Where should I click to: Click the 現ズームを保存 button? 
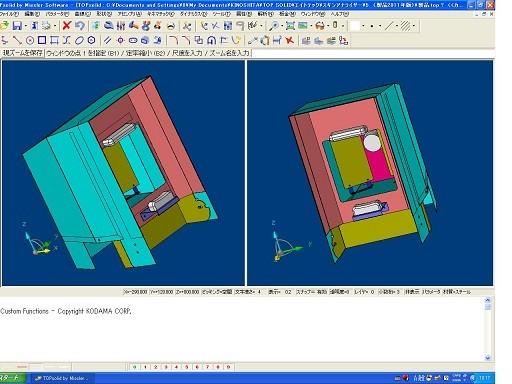pyautogui.click(x=22, y=53)
